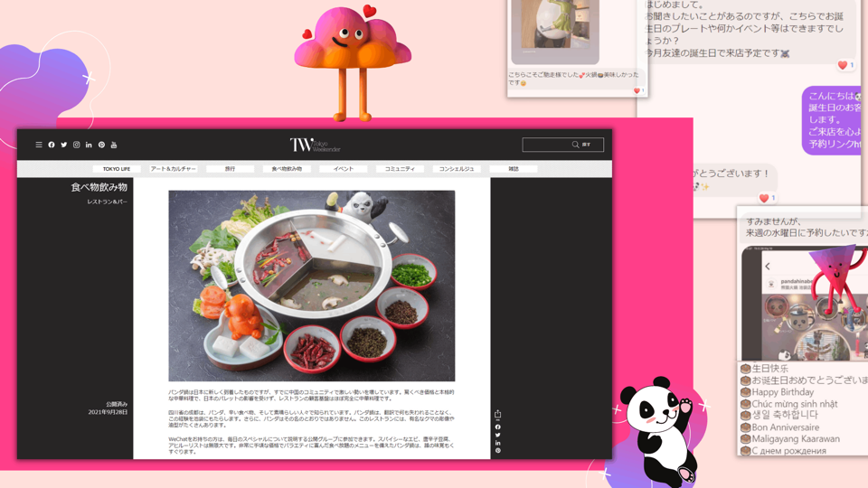Select the TOKYO LIFE menu item
868x488 pixels.
tap(117, 169)
